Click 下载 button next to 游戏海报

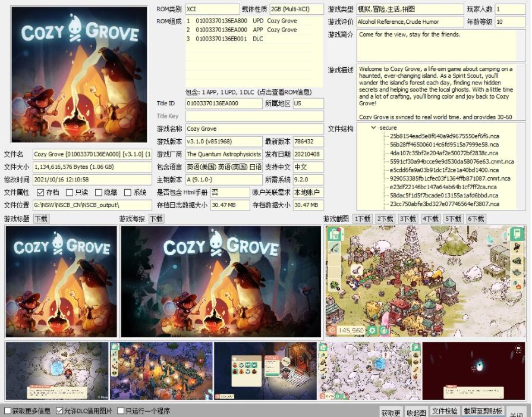[x=156, y=219]
